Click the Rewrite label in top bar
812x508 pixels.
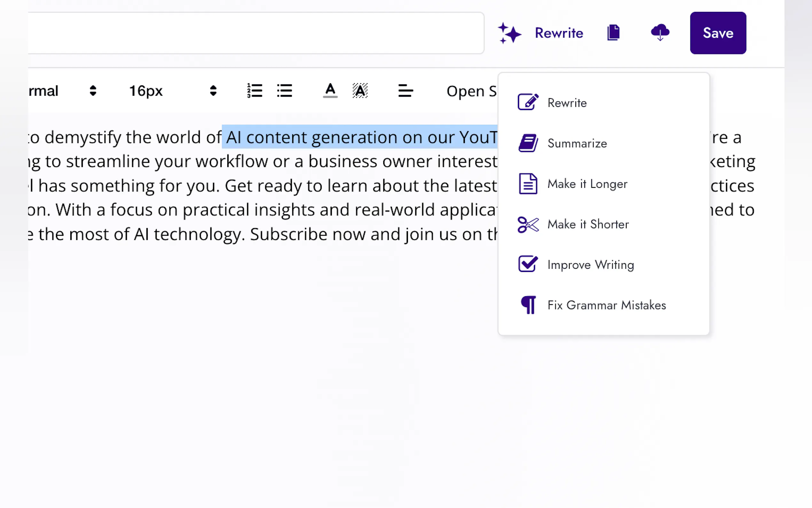pos(559,33)
